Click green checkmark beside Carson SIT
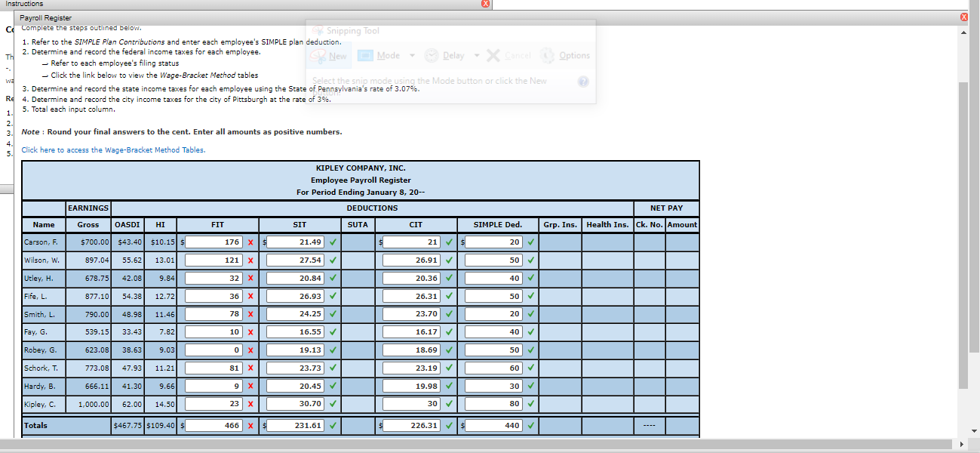 pos(333,242)
